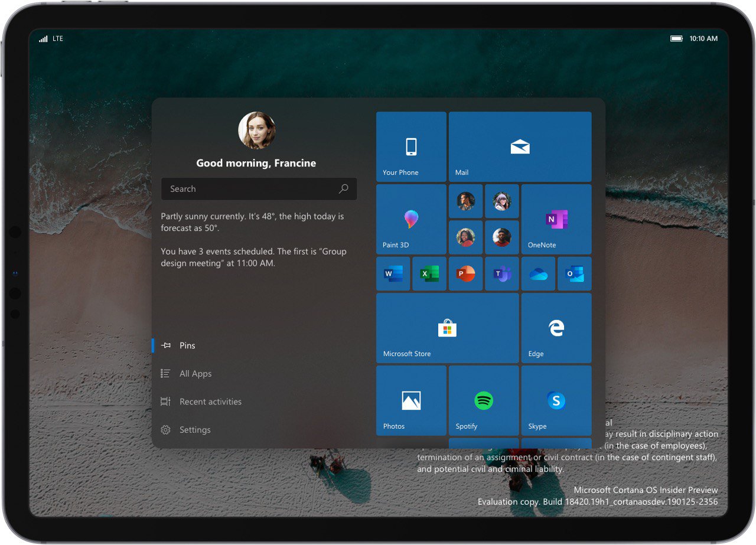Screen dimensions: 756x545
Task: Click the Pins pushpin icon
Action: click(x=166, y=345)
